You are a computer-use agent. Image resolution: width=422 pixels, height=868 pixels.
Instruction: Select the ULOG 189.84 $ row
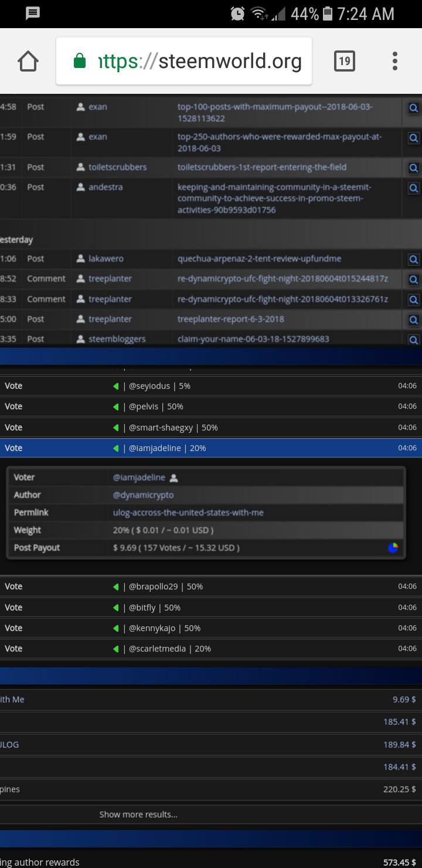point(211,745)
